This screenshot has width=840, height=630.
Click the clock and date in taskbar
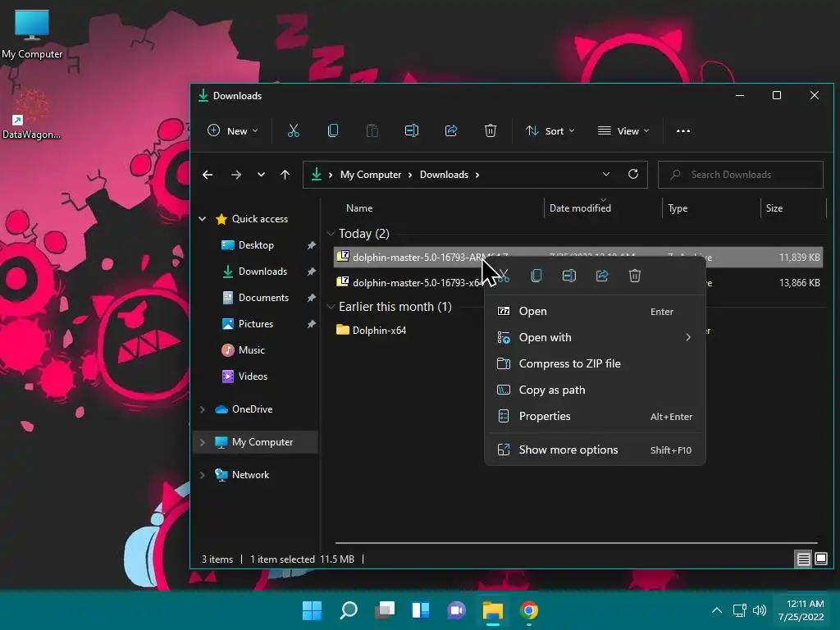point(801,610)
